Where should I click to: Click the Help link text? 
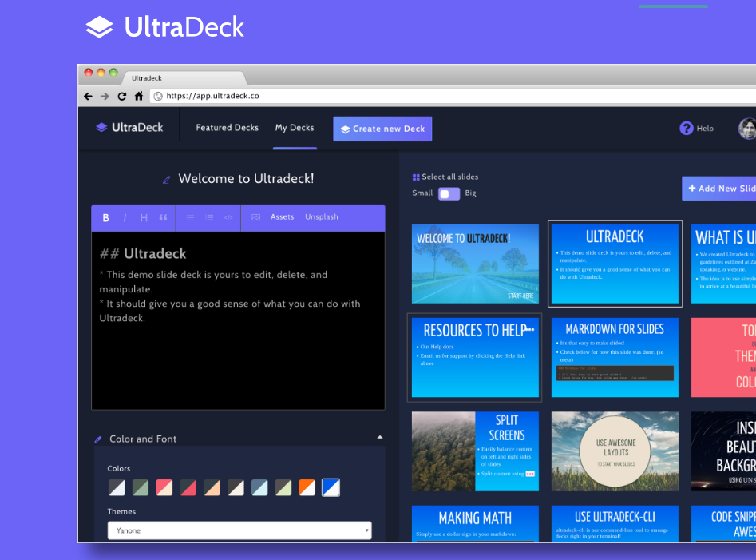pyautogui.click(x=705, y=129)
